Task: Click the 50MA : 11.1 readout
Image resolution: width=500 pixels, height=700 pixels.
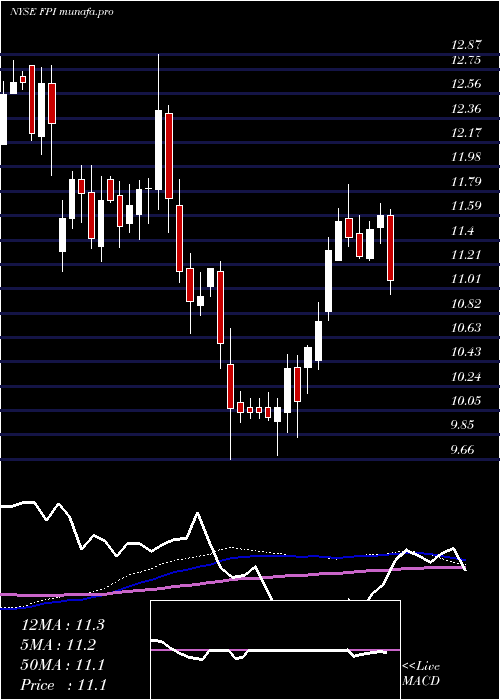Action: [63, 665]
